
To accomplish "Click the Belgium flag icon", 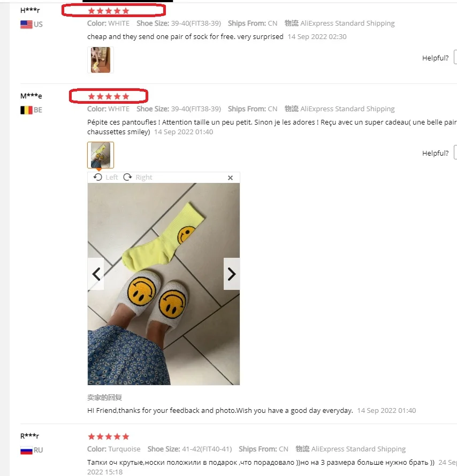I will [26, 110].
